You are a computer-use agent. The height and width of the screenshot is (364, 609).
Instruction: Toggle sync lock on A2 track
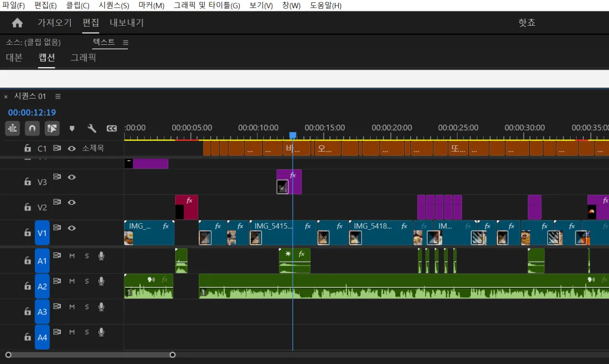click(x=57, y=281)
